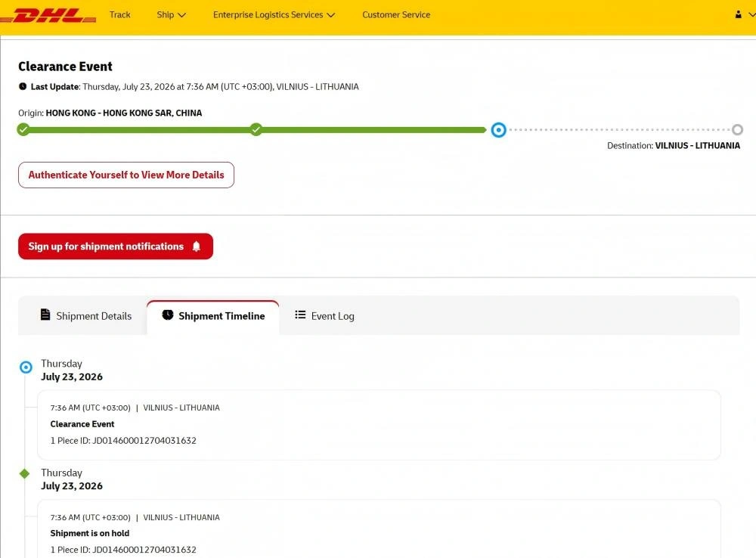Select the Shipment Timeline tab
Image resolution: width=756 pixels, height=558 pixels.
pos(213,316)
